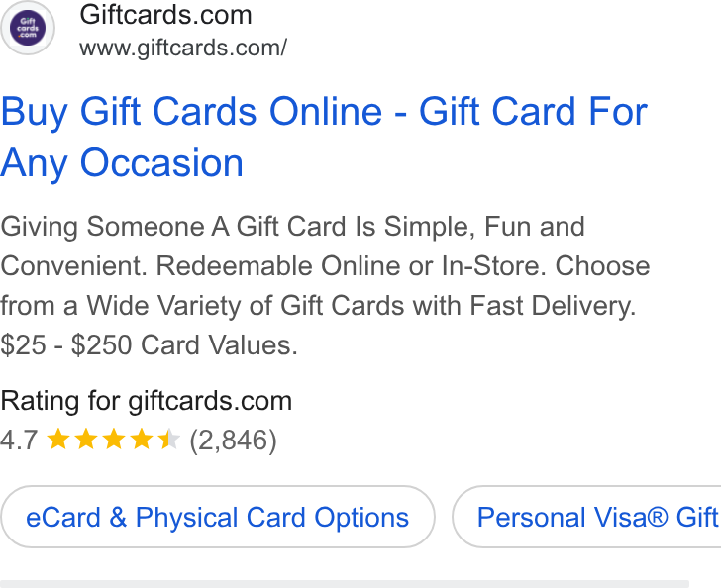The image size is (721, 588).
Task: Click the fourth gold rating star
Action: [x=142, y=439]
